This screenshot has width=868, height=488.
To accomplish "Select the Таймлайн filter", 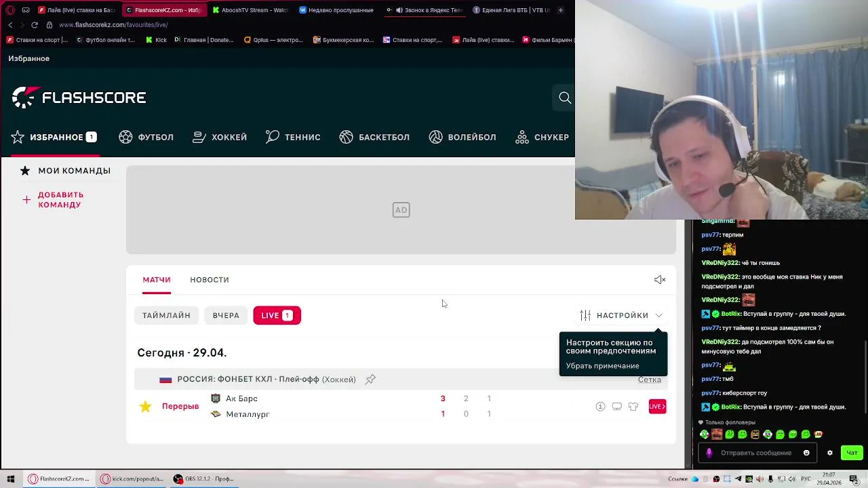I will tap(166, 315).
